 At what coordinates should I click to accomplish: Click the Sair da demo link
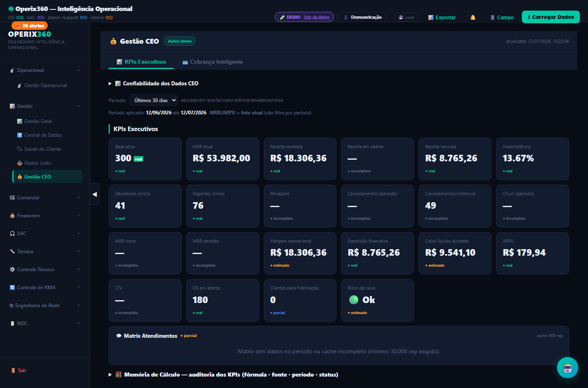pyautogui.click(x=316, y=17)
